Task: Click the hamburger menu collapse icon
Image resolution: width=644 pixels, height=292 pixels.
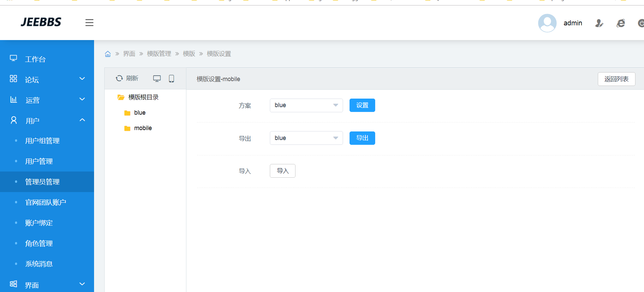Action: (89, 23)
